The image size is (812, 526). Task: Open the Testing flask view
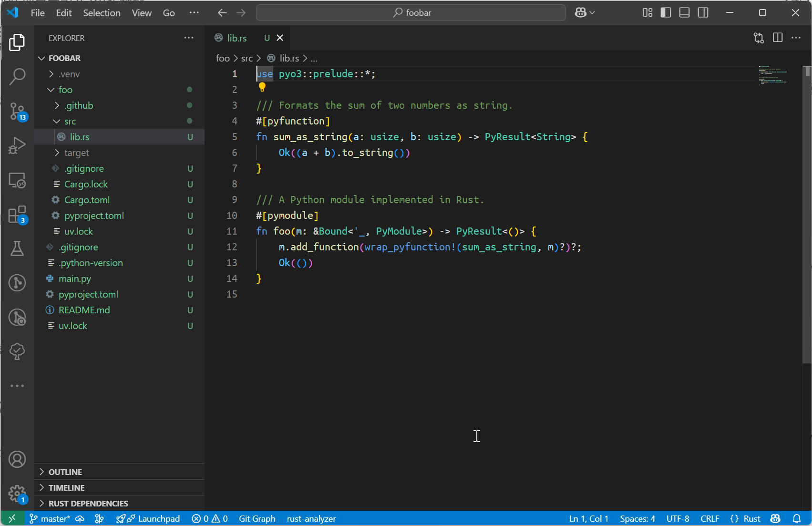17,248
